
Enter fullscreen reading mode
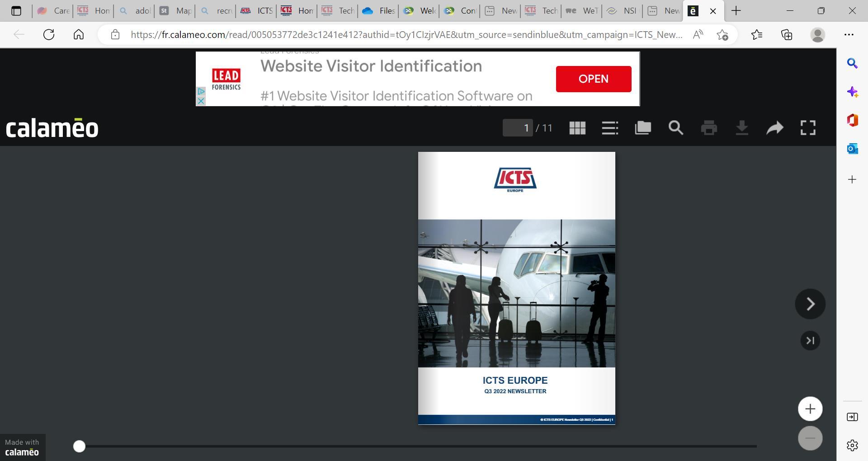808,128
